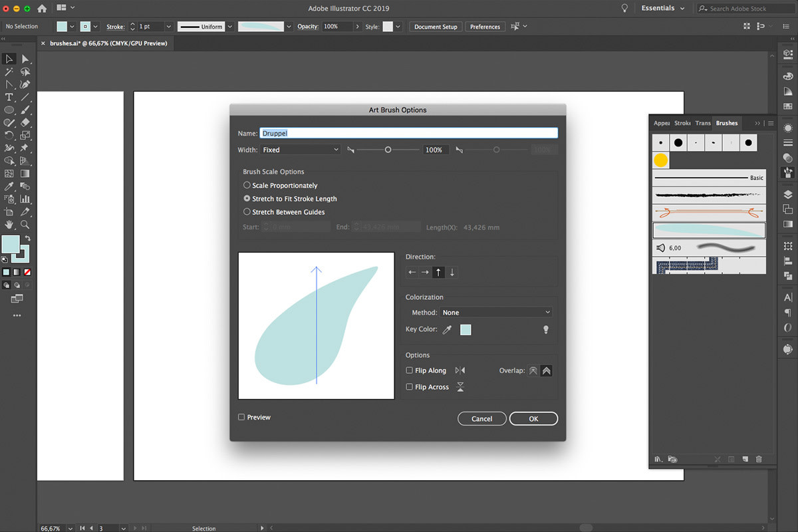Swap fill and stroke colors

click(x=27, y=238)
